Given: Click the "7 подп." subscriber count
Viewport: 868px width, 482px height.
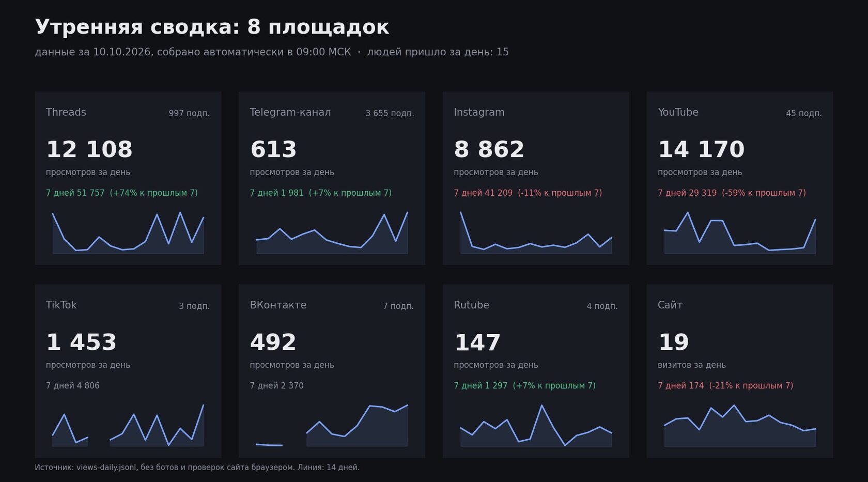Looking at the screenshot, I should coord(398,306).
